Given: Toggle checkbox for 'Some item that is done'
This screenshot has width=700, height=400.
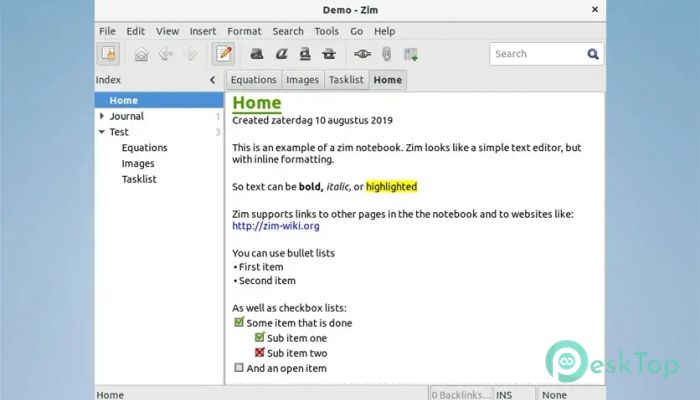Looking at the screenshot, I should click(x=239, y=322).
